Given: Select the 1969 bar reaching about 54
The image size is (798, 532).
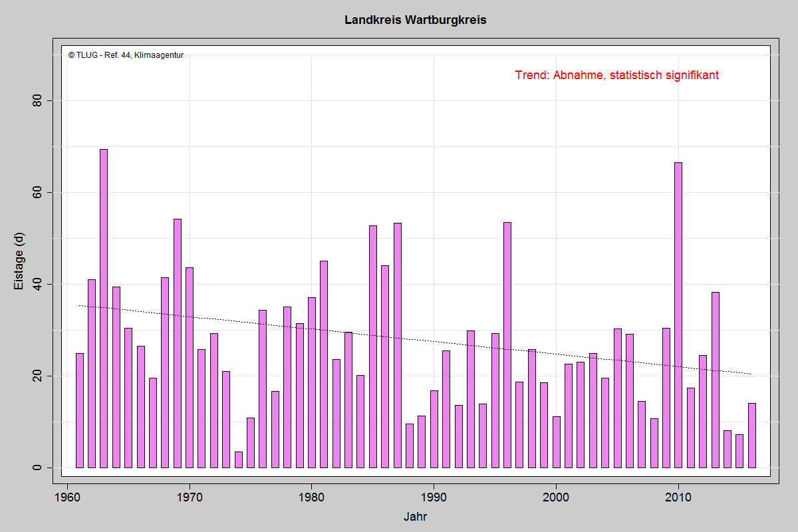Looking at the screenshot, I should [178, 343].
